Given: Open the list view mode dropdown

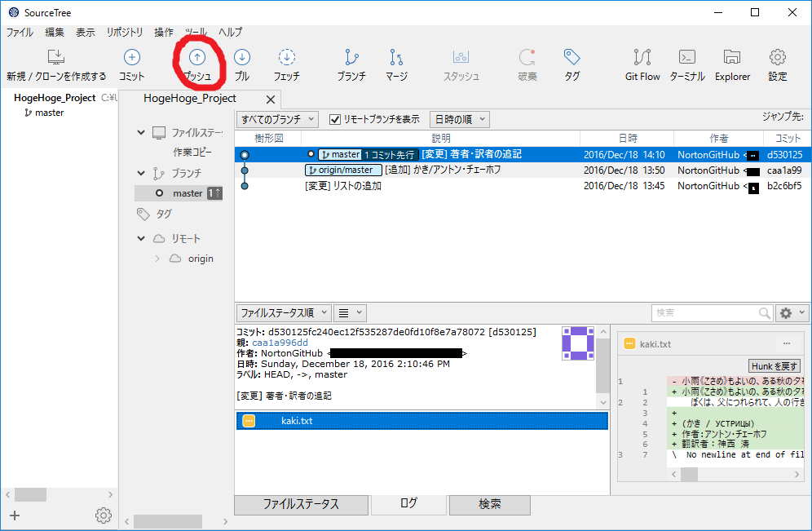Looking at the screenshot, I should point(350,313).
